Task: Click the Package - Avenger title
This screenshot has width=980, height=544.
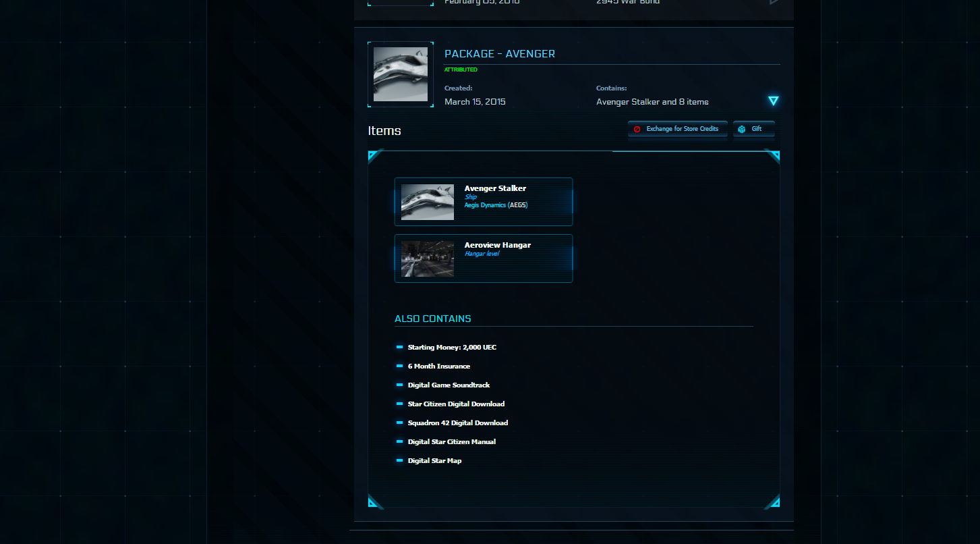Action: (500, 54)
